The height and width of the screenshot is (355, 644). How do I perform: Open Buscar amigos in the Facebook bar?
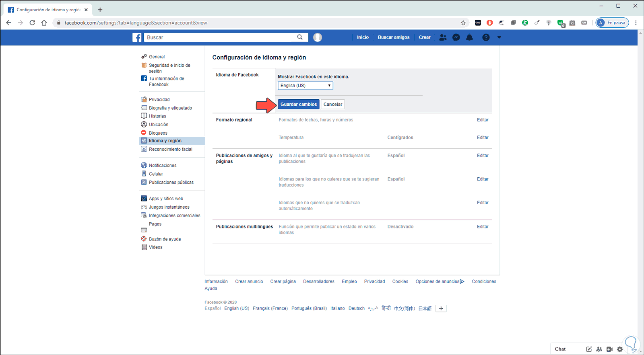[394, 37]
